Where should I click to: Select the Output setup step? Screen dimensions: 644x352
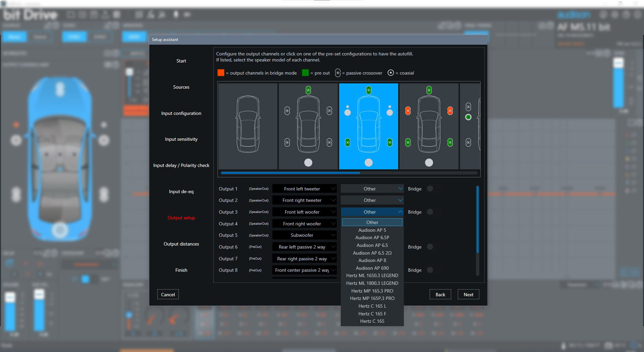(x=181, y=218)
